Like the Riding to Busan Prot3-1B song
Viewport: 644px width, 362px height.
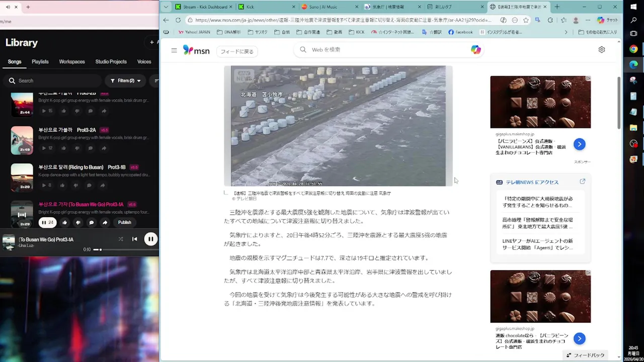63,185
